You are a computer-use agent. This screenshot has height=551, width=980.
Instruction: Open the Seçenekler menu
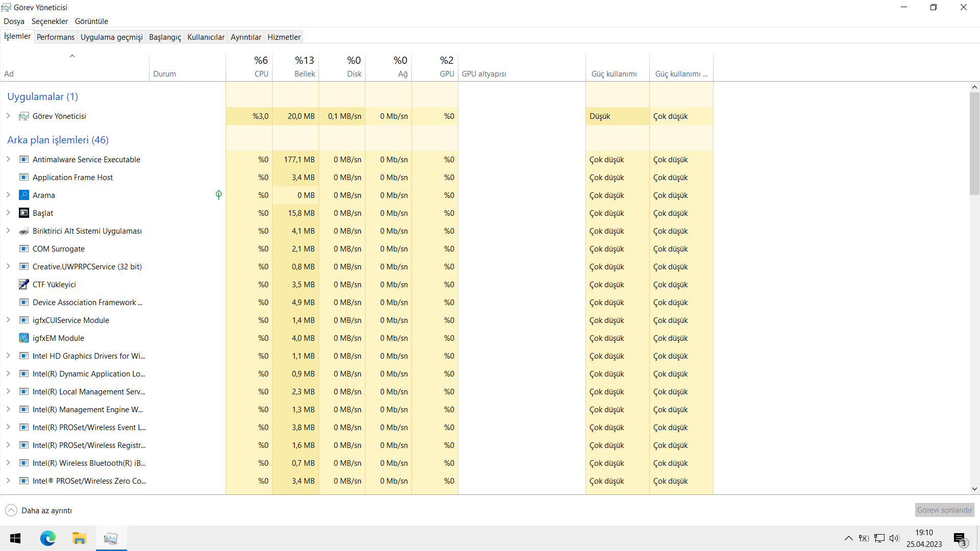[50, 21]
